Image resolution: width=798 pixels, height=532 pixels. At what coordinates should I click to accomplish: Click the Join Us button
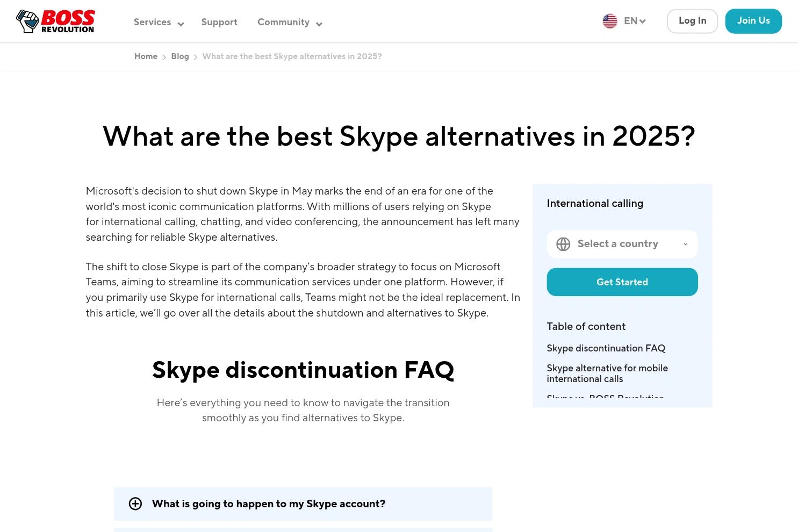753,21
